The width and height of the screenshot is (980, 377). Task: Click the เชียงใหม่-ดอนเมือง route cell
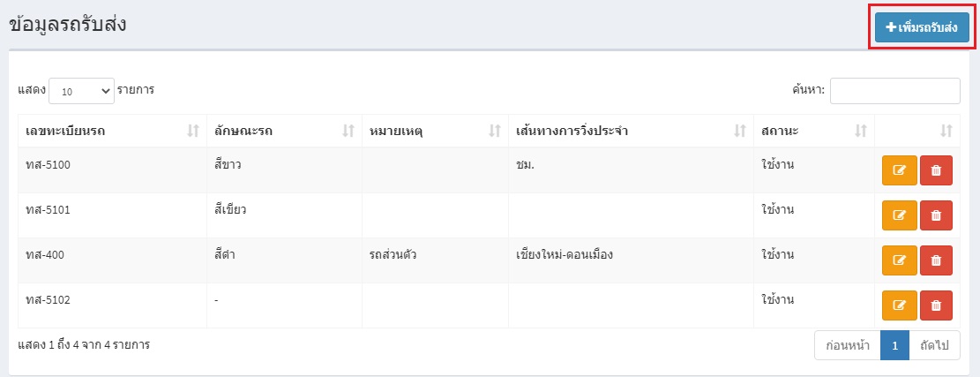click(x=632, y=260)
